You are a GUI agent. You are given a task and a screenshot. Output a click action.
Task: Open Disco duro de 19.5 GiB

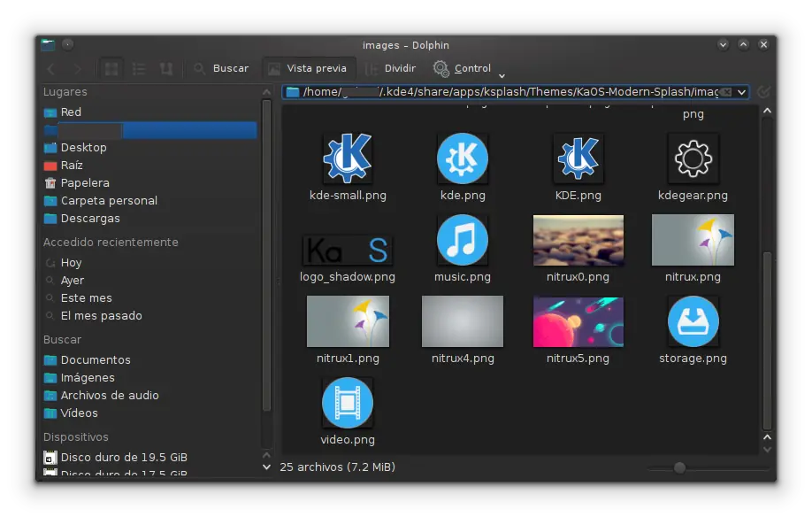[150, 457]
